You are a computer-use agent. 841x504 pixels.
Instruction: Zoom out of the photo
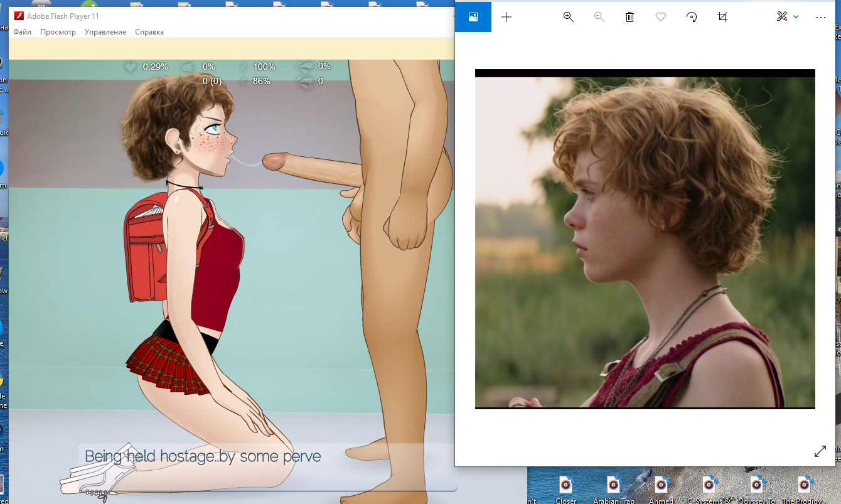pos(599,17)
